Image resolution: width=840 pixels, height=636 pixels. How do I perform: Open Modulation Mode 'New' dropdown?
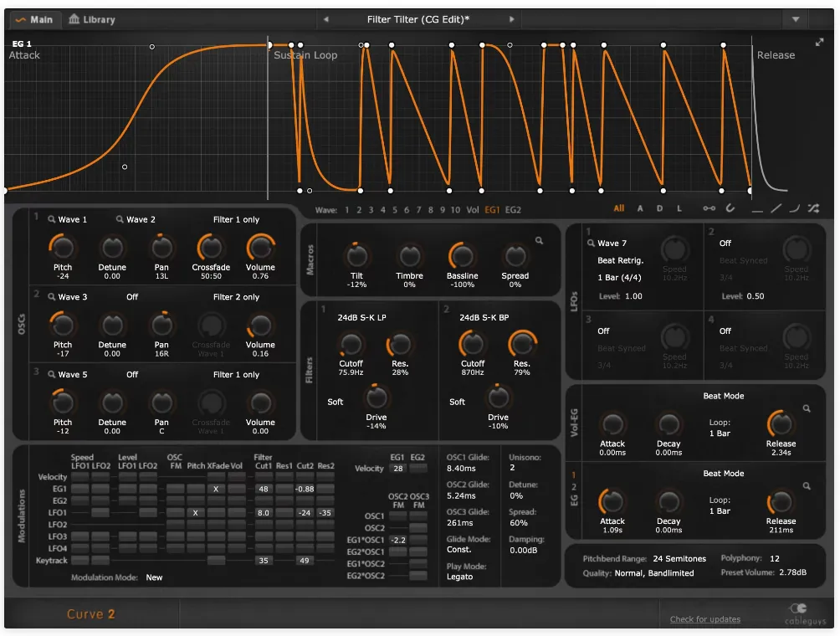pos(154,577)
